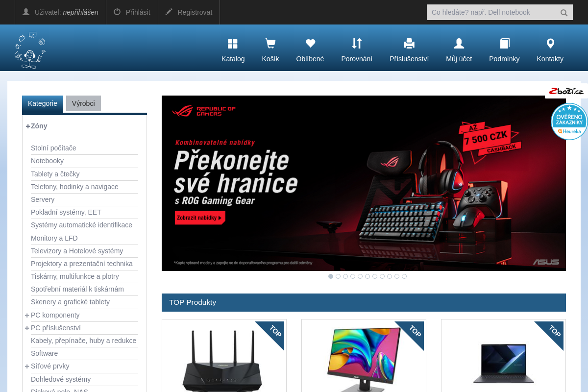Expand the PC komponenty category
Screen dimensions: 588x392
27,315
